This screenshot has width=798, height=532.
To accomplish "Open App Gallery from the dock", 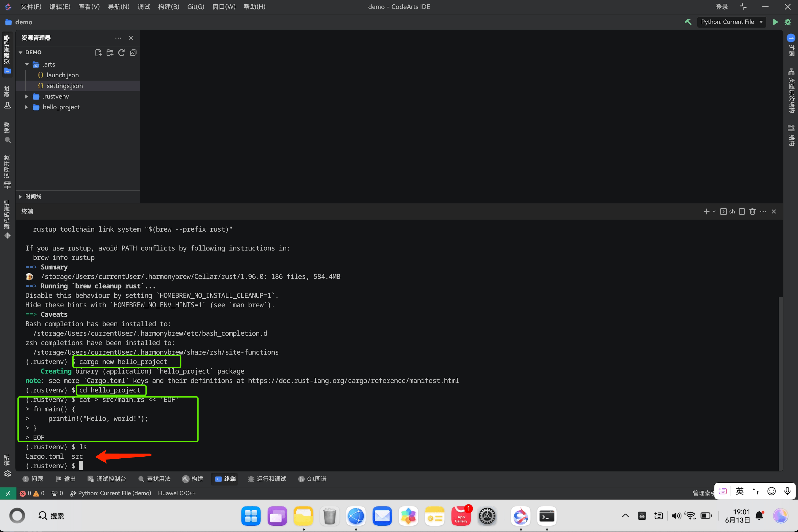I will coord(461,516).
